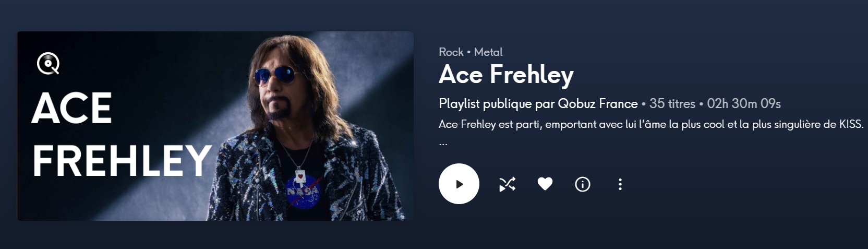This screenshot has width=868, height=249.
Task: Toggle the heart favorite icon
Action: click(x=545, y=184)
